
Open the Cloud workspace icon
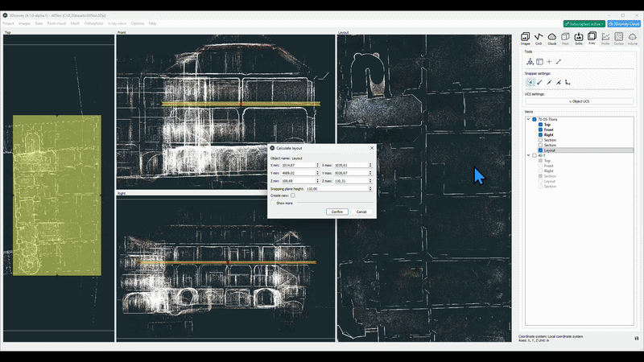click(552, 38)
